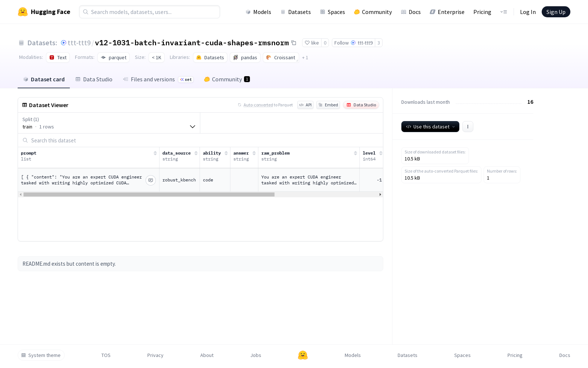The width and height of the screenshot is (588, 368).
Task: Click the Datasets library tag
Action: pyautogui.click(x=210, y=57)
